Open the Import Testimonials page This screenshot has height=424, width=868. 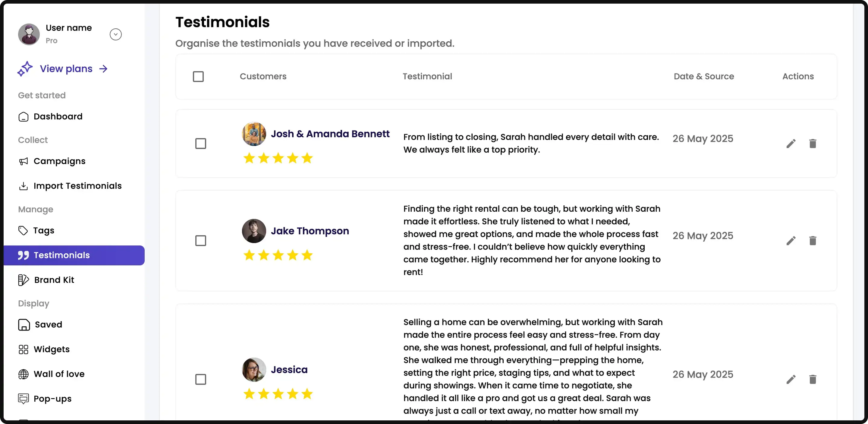pyautogui.click(x=77, y=186)
